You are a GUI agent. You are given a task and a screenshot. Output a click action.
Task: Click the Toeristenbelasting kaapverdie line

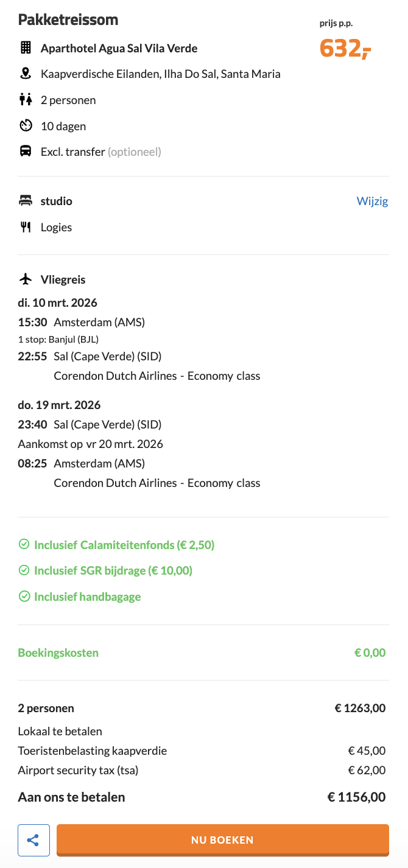click(93, 751)
